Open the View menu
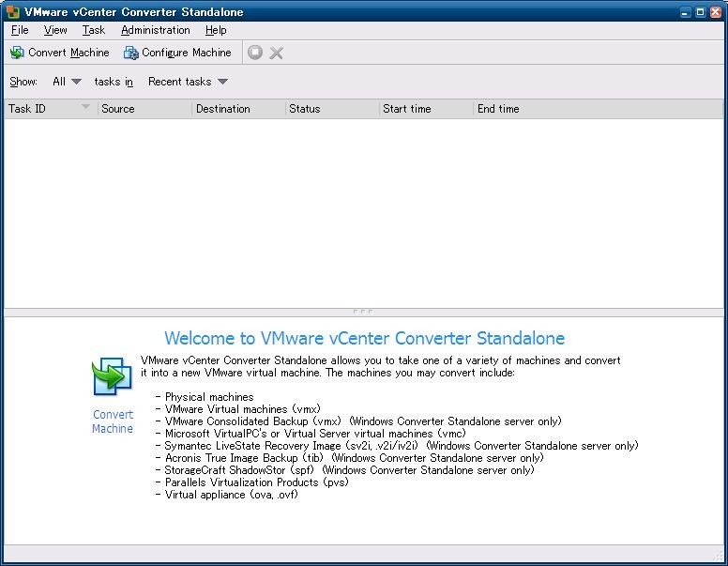The image size is (728, 566). pyautogui.click(x=55, y=30)
